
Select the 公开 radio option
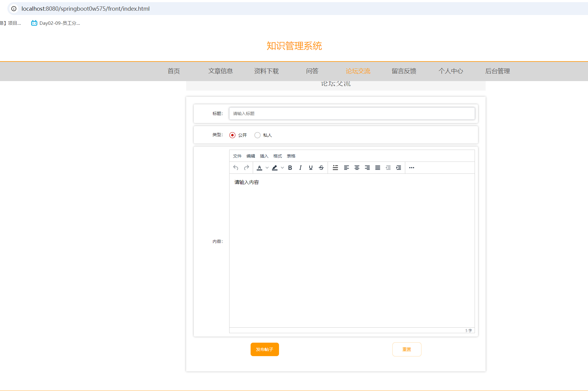[233, 135]
